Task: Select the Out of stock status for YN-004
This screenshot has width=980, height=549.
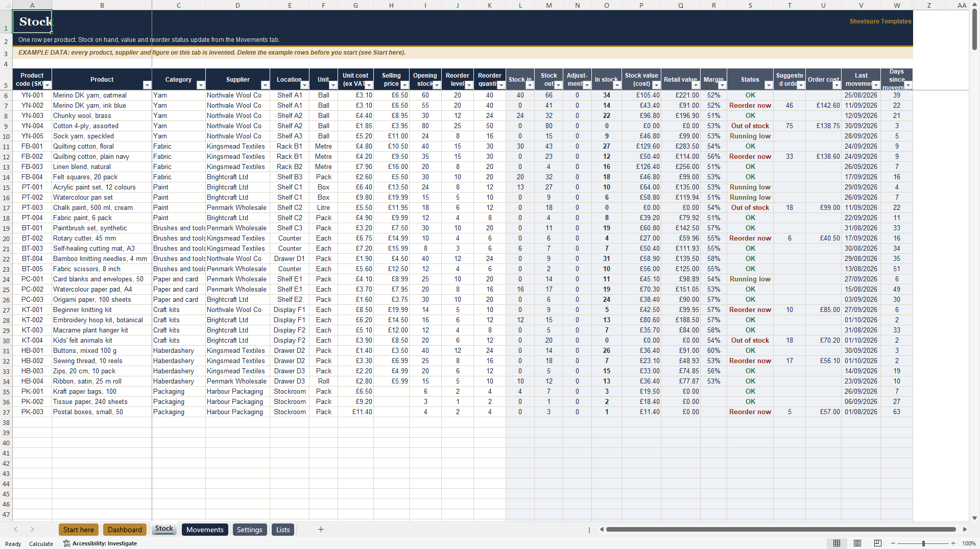Action: pyautogui.click(x=750, y=126)
